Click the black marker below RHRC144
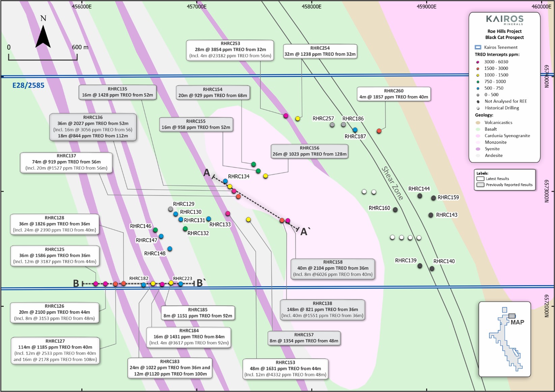The height and width of the screenshot is (392, 555). point(420,196)
